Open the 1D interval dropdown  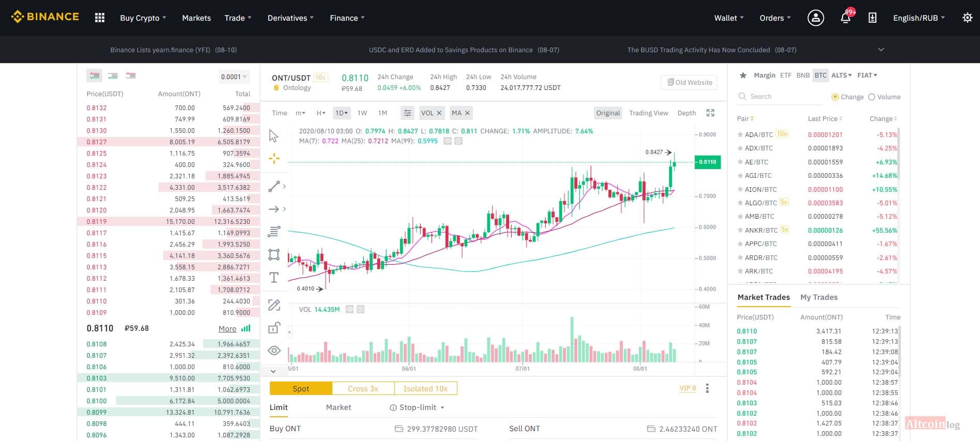click(342, 113)
